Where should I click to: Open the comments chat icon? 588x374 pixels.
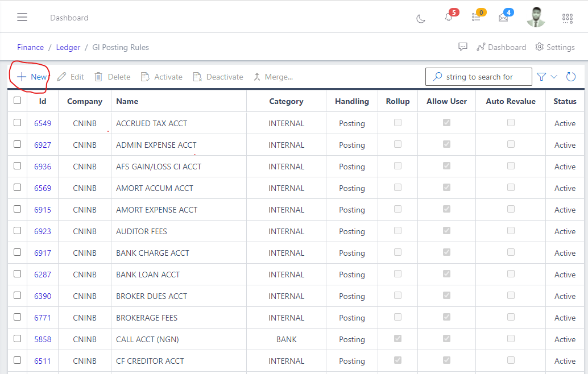tap(463, 47)
